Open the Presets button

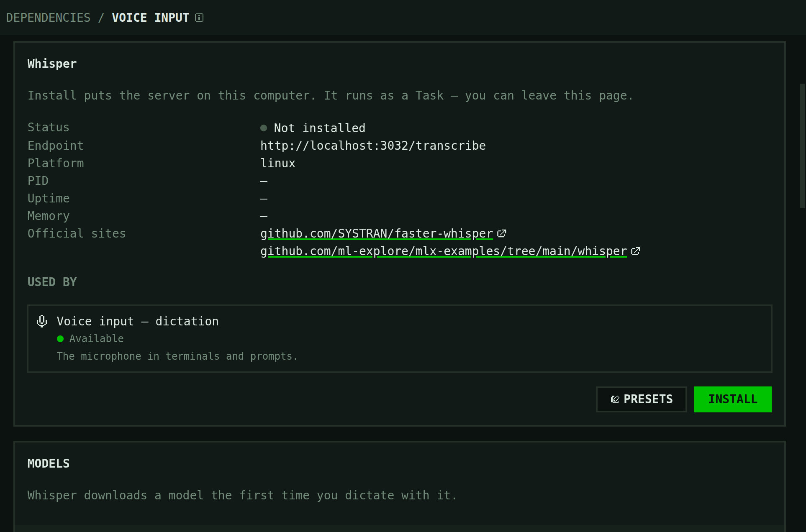click(x=641, y=399)
